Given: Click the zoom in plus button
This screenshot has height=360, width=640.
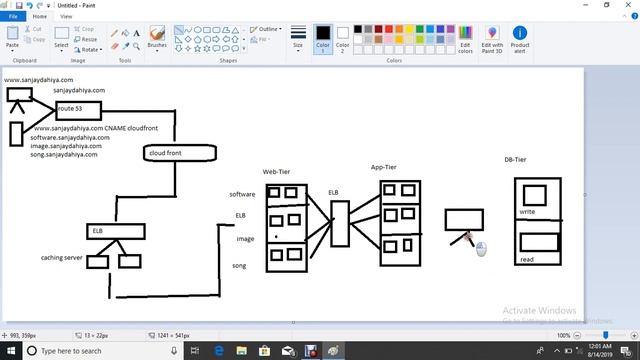Looking at the screenshot, I should (634, 336).
